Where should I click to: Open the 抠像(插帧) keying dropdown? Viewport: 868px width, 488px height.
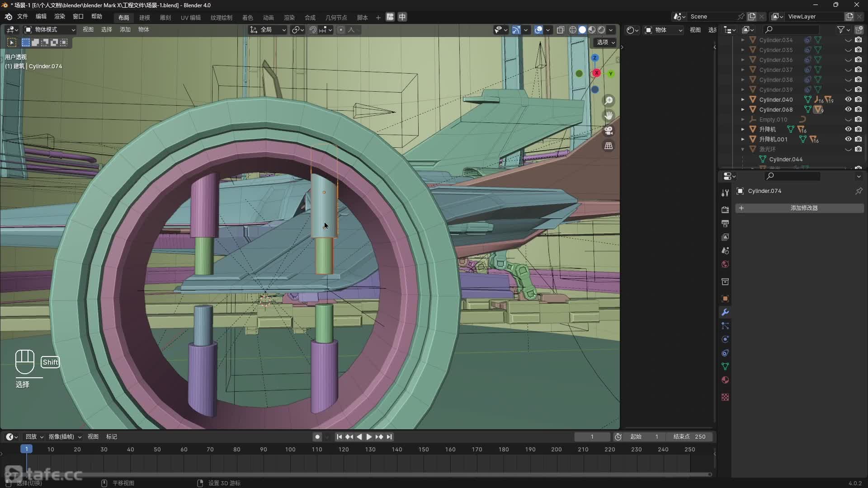coord(65,437)
